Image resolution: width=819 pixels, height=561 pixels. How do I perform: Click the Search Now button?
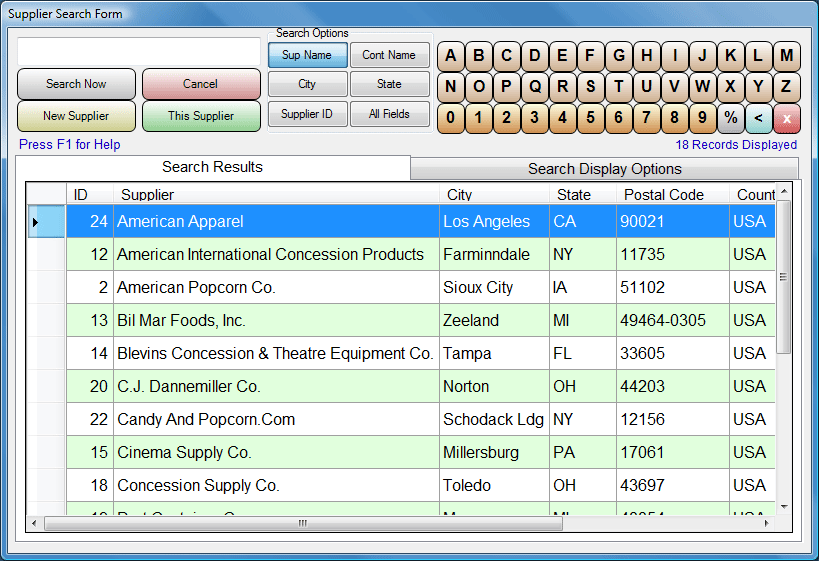(x=76, y=84)
